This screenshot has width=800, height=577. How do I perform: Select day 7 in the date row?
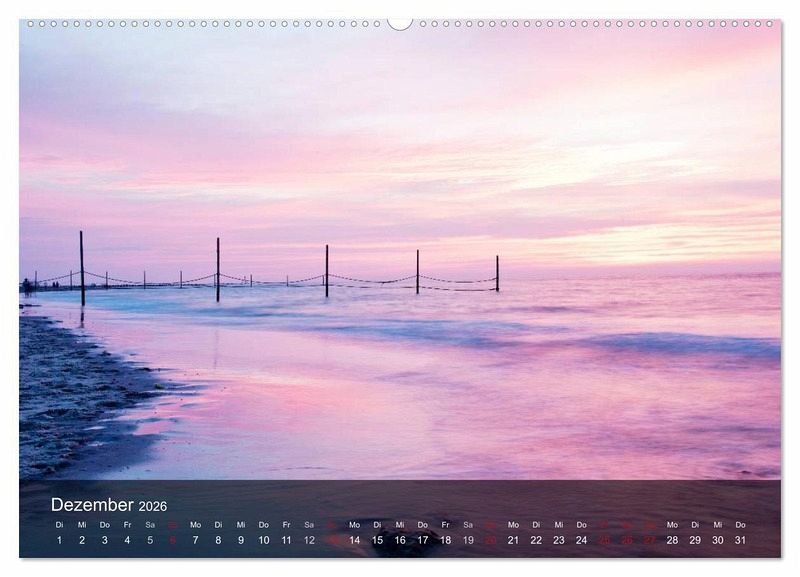click(x=195, y=540)
